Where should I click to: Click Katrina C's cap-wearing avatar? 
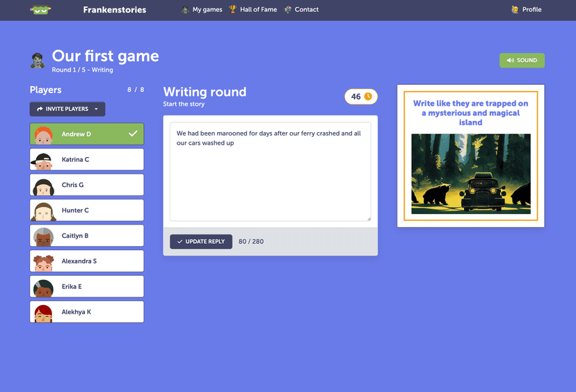(42, 161)
